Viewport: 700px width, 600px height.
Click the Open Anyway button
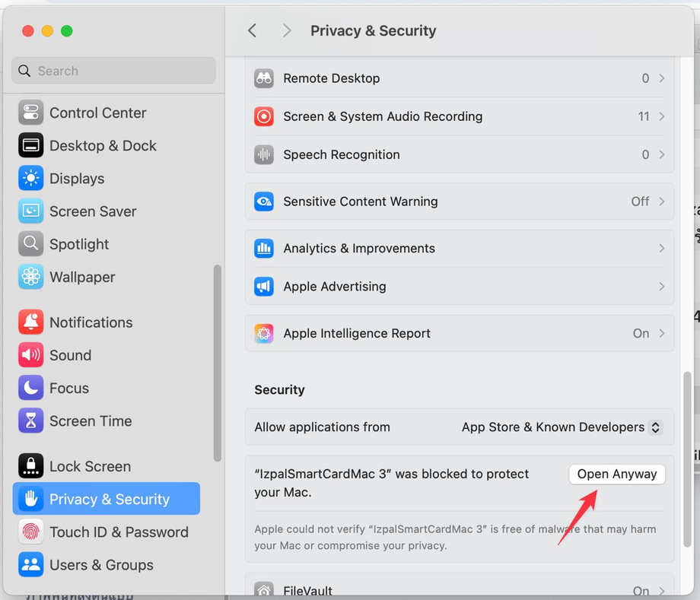[x=617, y=474]
